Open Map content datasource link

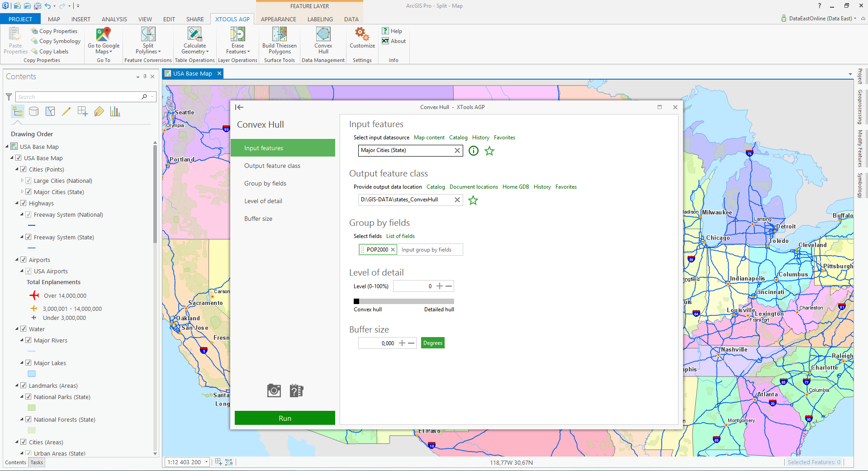click(x=429, y=138)
